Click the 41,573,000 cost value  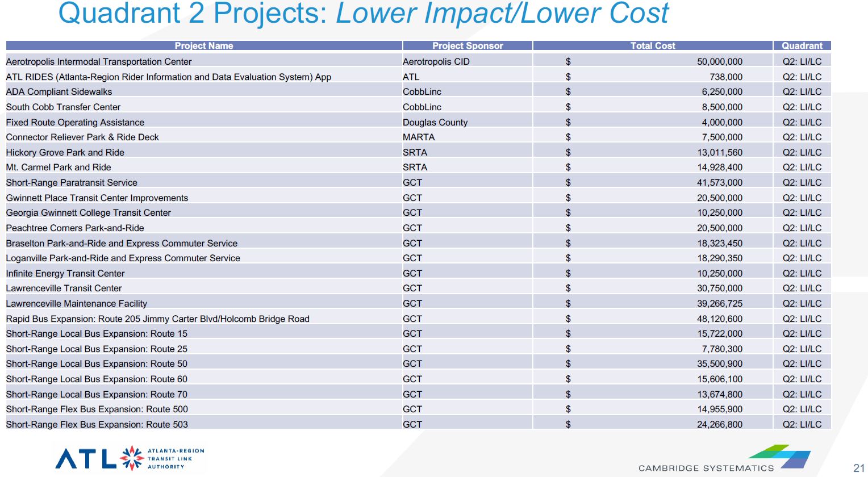pyautogui.click(x=720, y=182)
